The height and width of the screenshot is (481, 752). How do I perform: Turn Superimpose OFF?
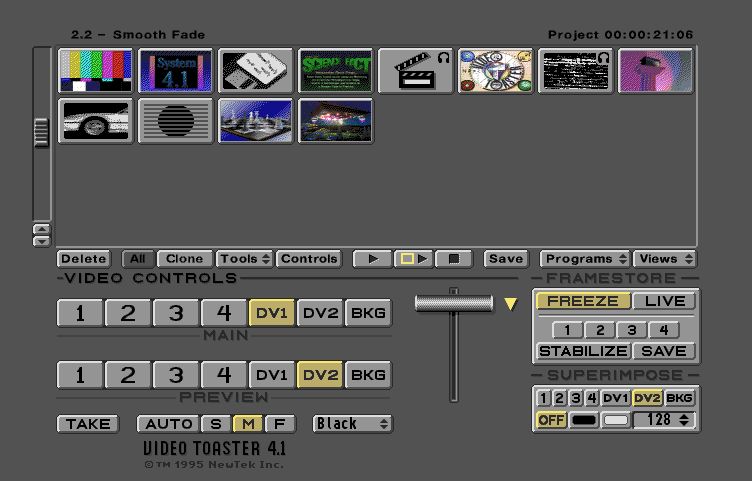tap(552, 421)
